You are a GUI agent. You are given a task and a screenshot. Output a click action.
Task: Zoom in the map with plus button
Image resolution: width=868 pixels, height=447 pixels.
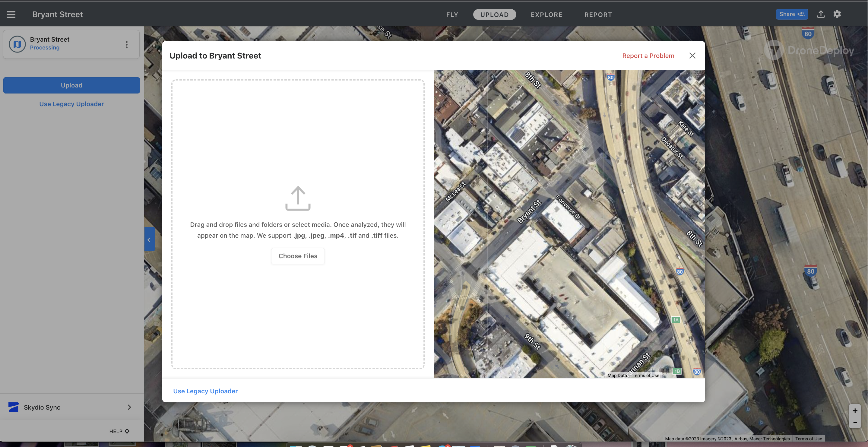click(x=854, y=411)
